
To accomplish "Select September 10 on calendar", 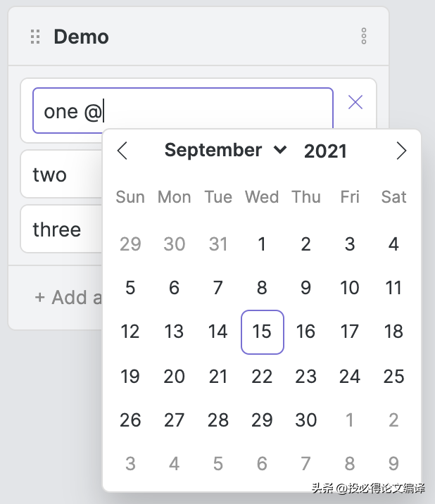I will coord(350,288).
